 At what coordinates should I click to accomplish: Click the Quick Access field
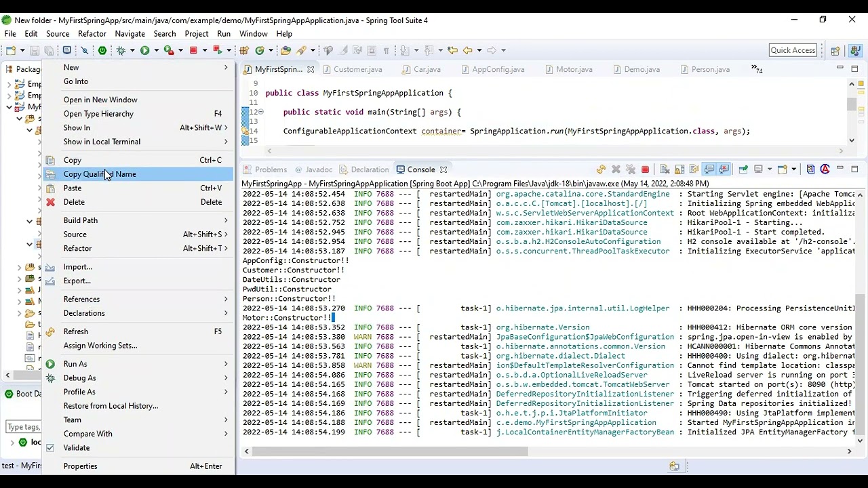[793, 50]
